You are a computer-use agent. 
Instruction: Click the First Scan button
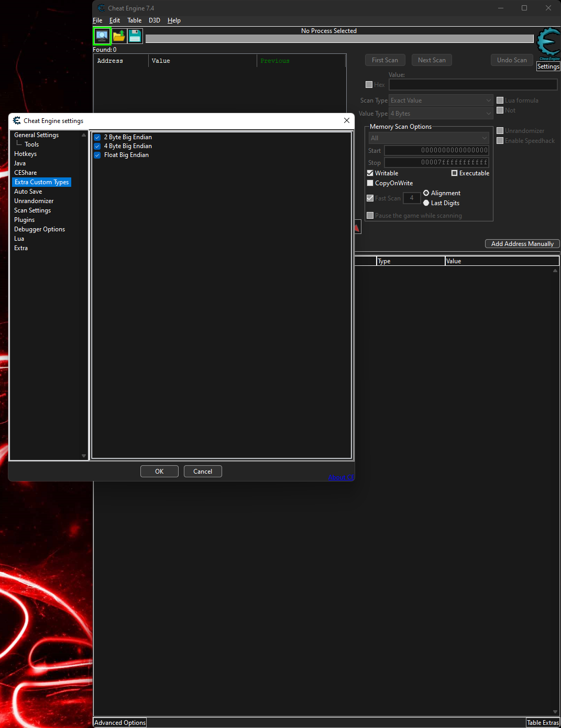[385, 60]
